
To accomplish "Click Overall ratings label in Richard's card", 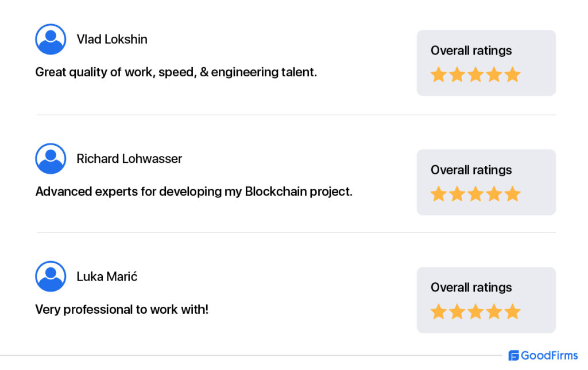I will [471, 170].
